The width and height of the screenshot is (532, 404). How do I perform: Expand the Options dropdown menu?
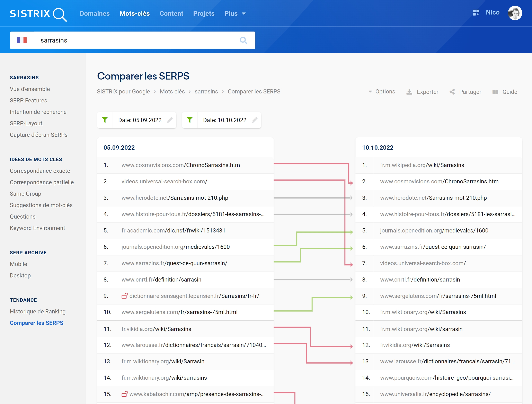pyautogui.click(x=381, y=91)
